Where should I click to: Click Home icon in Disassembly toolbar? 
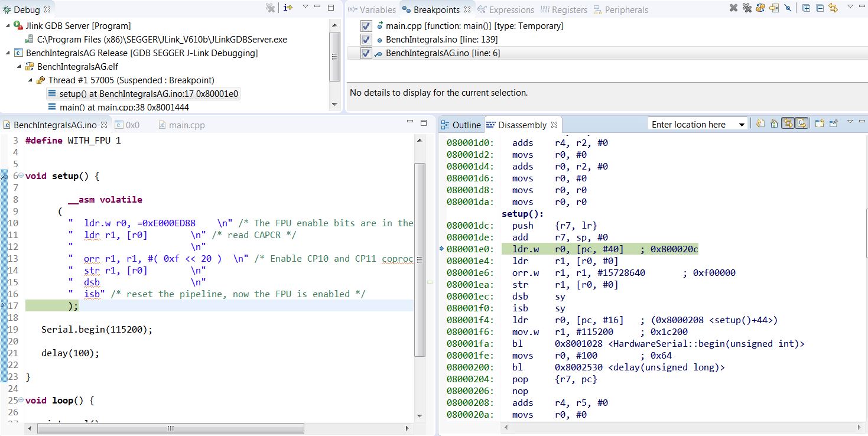tap(773, 123)
